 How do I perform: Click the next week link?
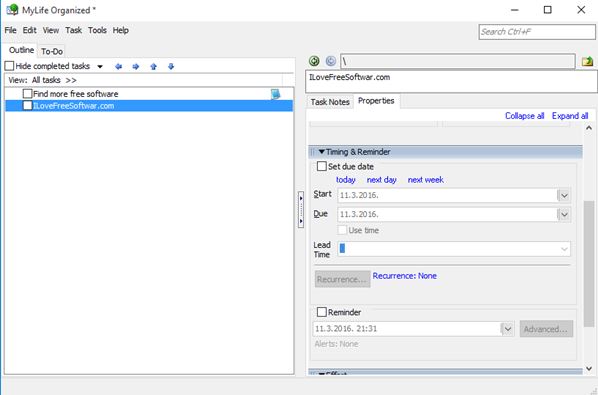coord(425,180)
